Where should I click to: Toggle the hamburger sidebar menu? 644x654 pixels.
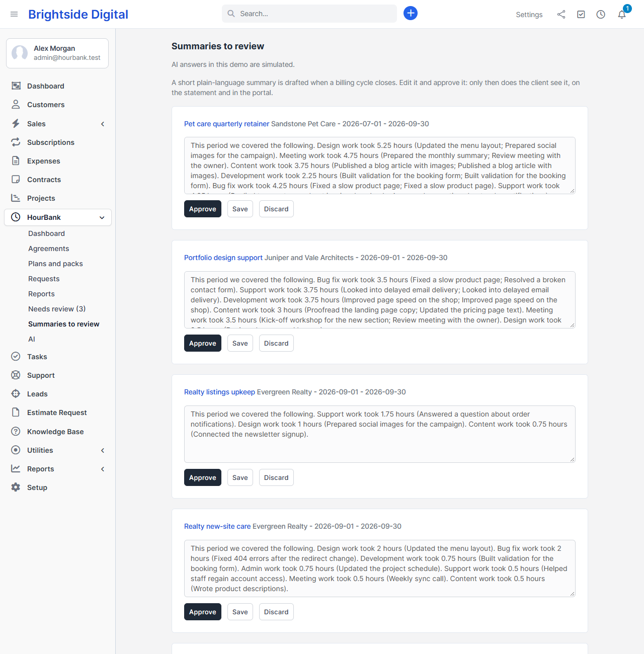[x=14, y=14]
